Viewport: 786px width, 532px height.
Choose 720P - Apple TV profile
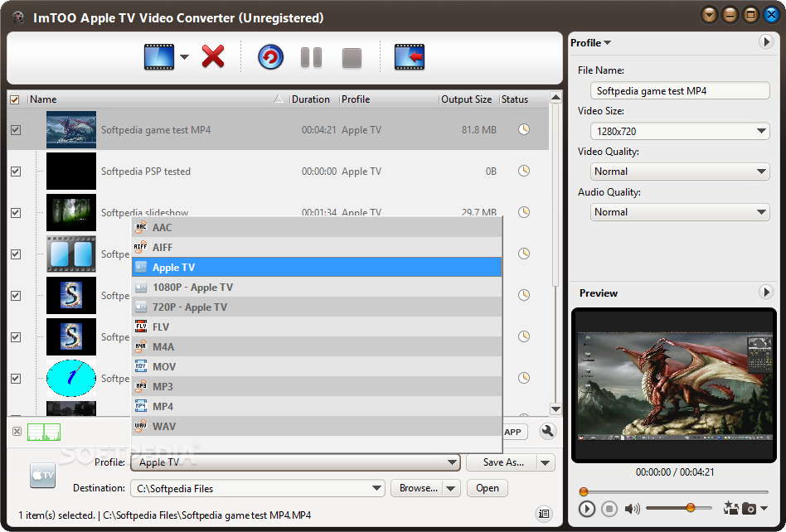(x=317, y=307)
